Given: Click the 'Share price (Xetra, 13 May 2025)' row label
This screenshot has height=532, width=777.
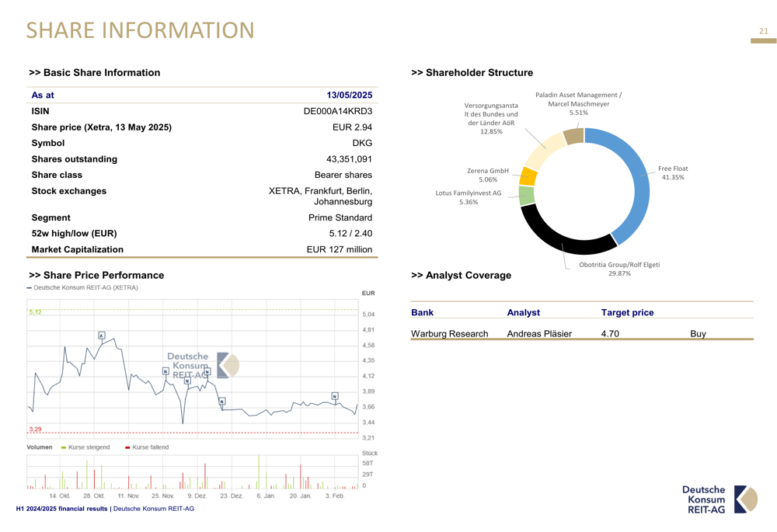Looking at the screenshot, I should [x=102, y=127].
